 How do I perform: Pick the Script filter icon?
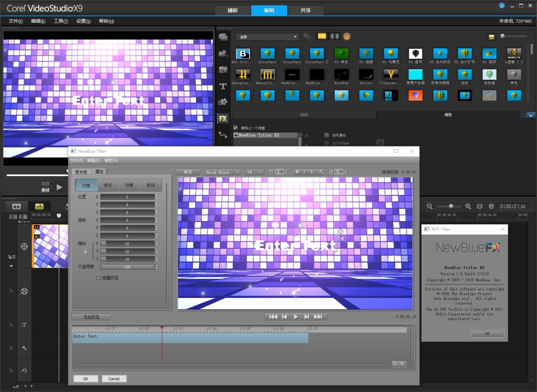tap(366, 75)
